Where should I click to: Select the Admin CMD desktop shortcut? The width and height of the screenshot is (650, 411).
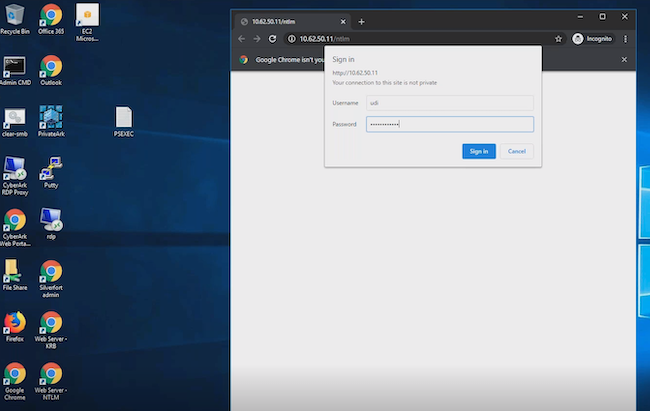(x=15, y=70)
